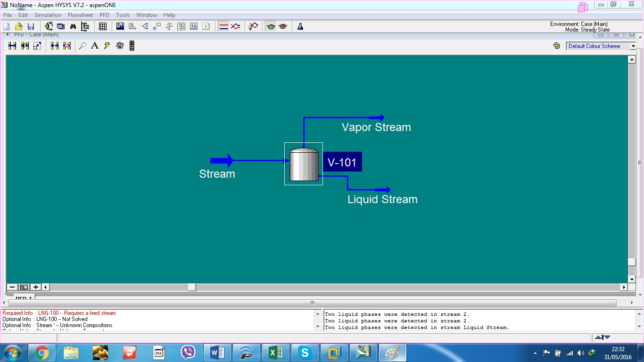Image resolution: width=644 pixels, height=362 pixels.
Task: Enter the Basis Environment via the flask icon
Action: tap(300, 26)
